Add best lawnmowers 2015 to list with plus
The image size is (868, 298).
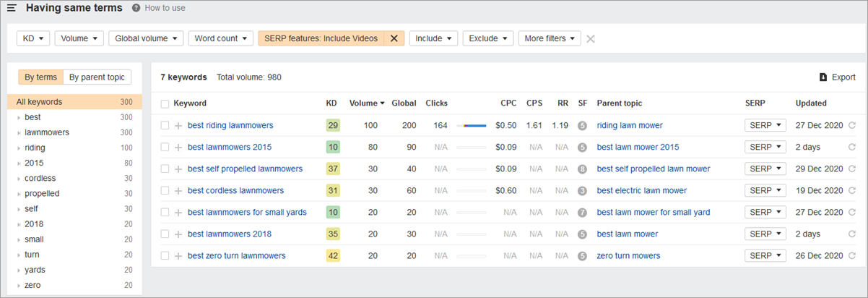click(178, 148)
